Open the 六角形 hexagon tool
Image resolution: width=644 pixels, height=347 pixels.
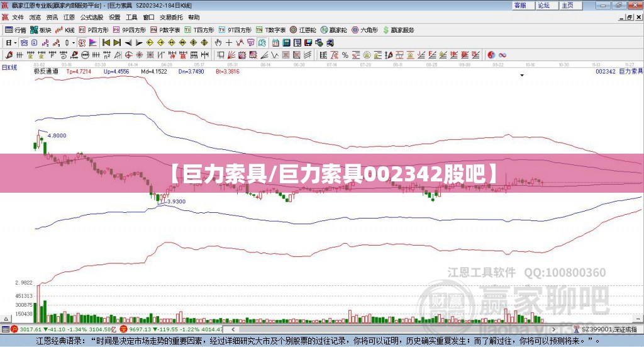pyautogui.click(x=364, y=30)
